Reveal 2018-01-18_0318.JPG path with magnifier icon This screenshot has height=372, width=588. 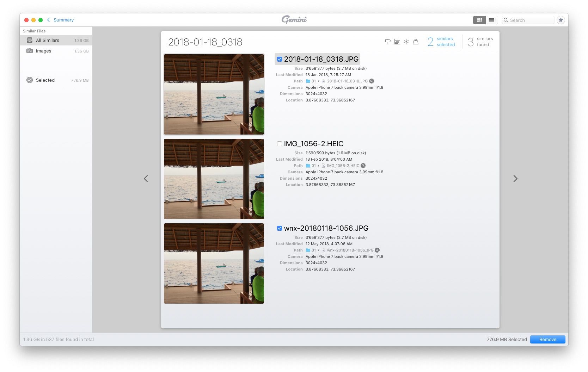(x=372, y=81)
